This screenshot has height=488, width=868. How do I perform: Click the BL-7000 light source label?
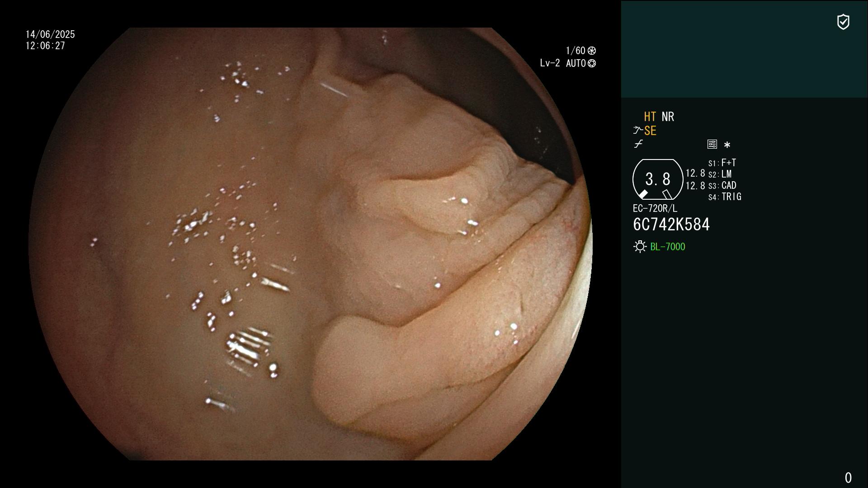point(668,247)
